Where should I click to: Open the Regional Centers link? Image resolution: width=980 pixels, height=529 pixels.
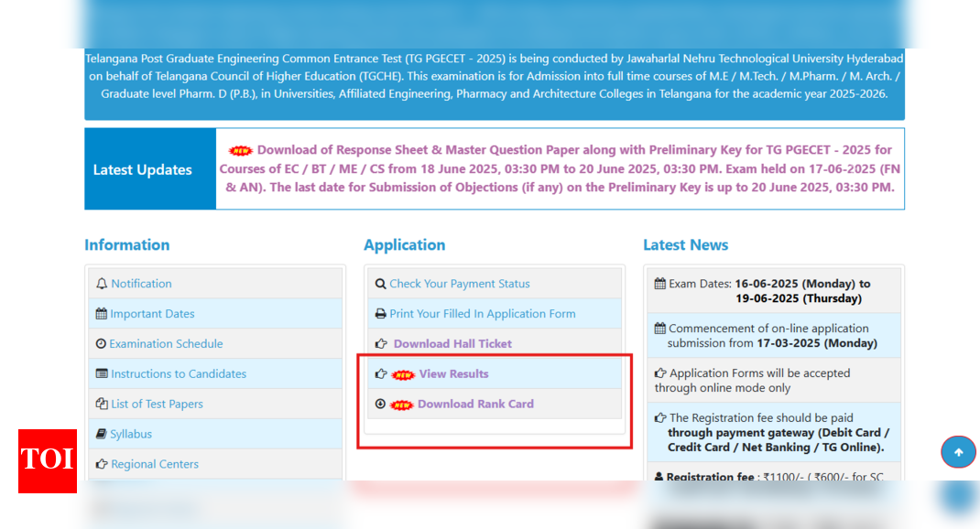[x=155, y=464]
